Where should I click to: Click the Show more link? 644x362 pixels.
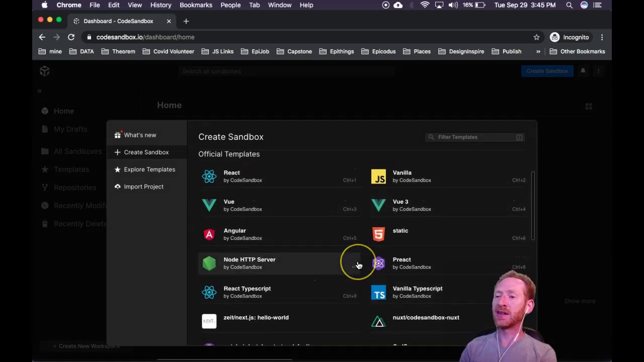[580, 301]
